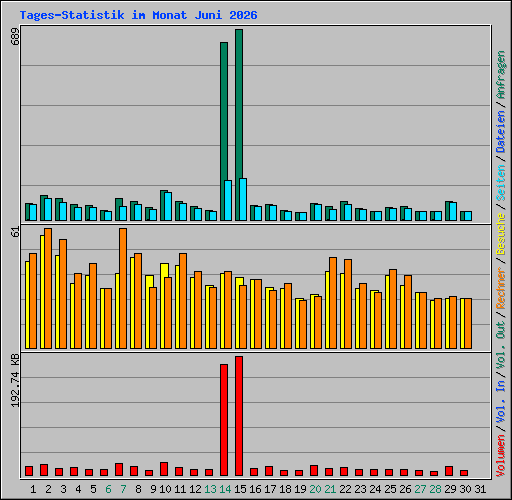Click weekend day 28 on the x-axis

(x=435, y=489)
